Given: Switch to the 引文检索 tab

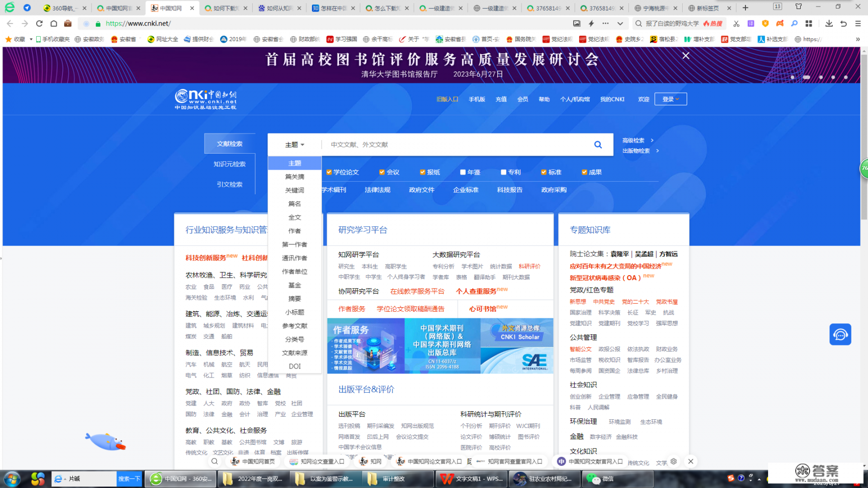Looking at the screenshot, I should (230, 184).
